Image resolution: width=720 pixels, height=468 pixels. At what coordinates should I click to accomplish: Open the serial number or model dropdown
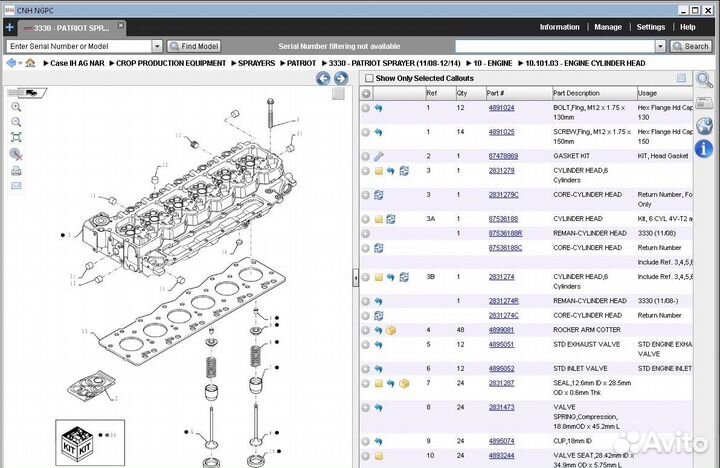[157, 46]
